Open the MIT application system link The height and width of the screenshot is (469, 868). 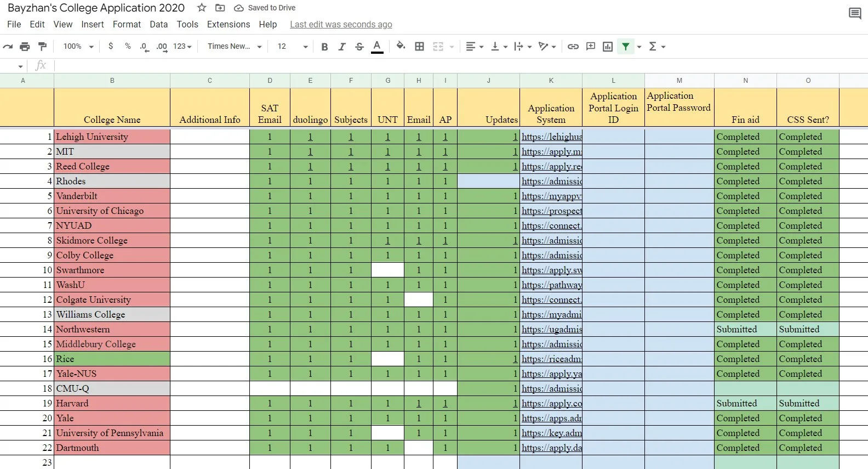pyautogui.click(x=551, y=151)
